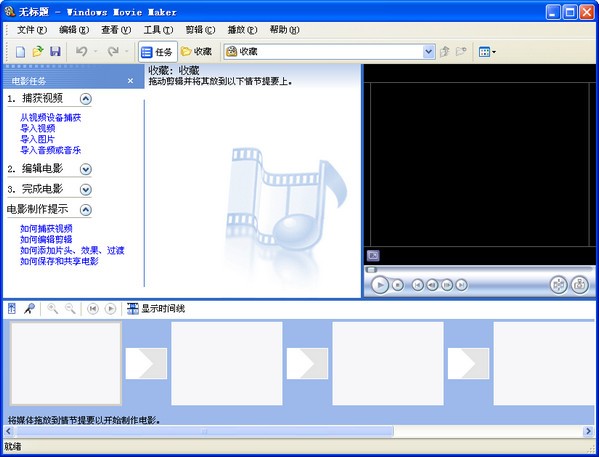Image resolution: width=599 pixels, height=457 pixels.
Task: Click the Split clip icon
Action: 558,285
